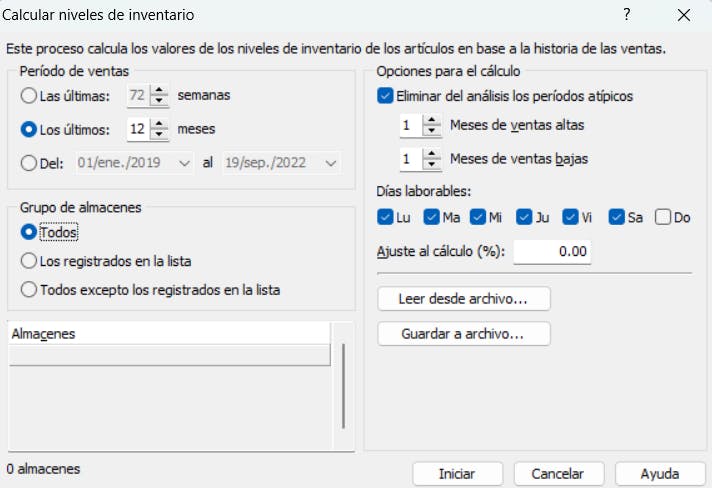Select 'Todos excepto los registrados en la lista'
The height and width of the screenshot is (488, 712).
coord(30,290)
